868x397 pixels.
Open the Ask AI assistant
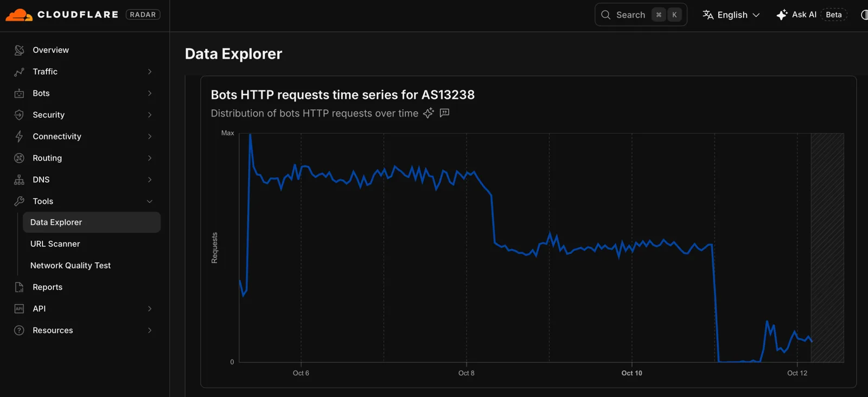[x=812, y=15]
